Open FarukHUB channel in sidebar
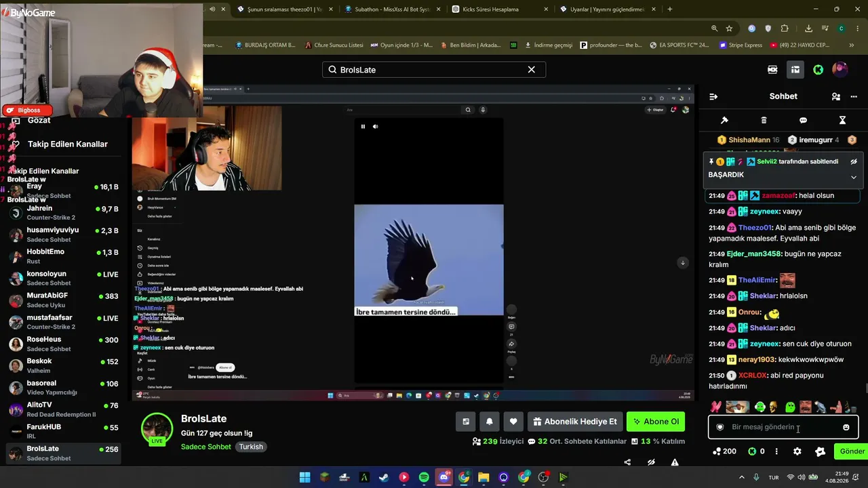The height and width of the screenshot is (488, 868). point(64,432)
